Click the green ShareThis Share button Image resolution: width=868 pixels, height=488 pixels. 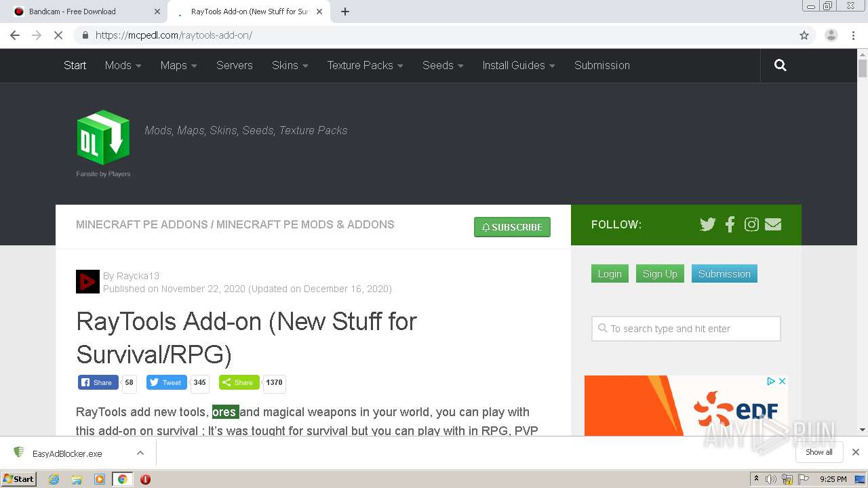click(239, 382)
